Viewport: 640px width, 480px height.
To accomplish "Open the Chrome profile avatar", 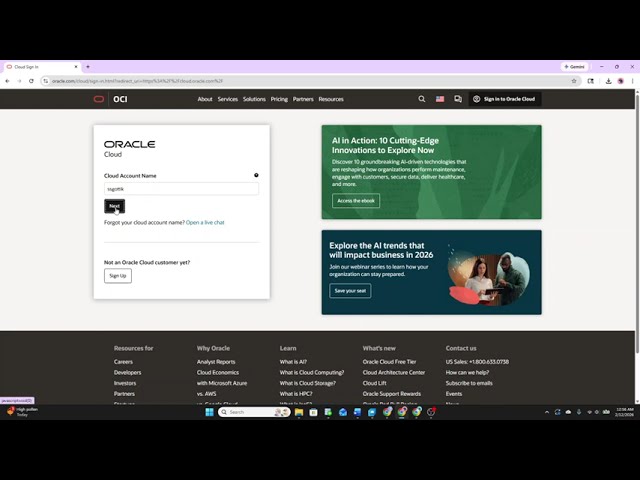I will coord(620,81).
